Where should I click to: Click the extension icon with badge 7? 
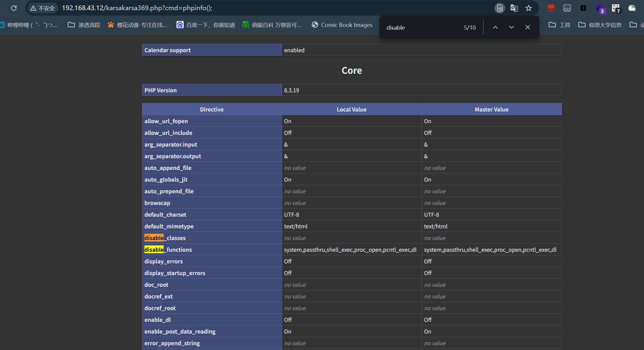click(x=616, y=9)
